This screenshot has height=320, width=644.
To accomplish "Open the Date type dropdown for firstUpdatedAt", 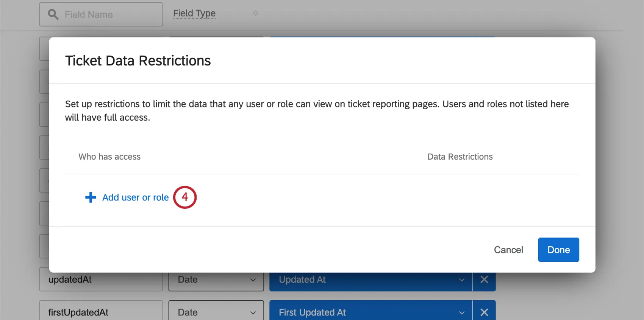I will pos(216,312).
